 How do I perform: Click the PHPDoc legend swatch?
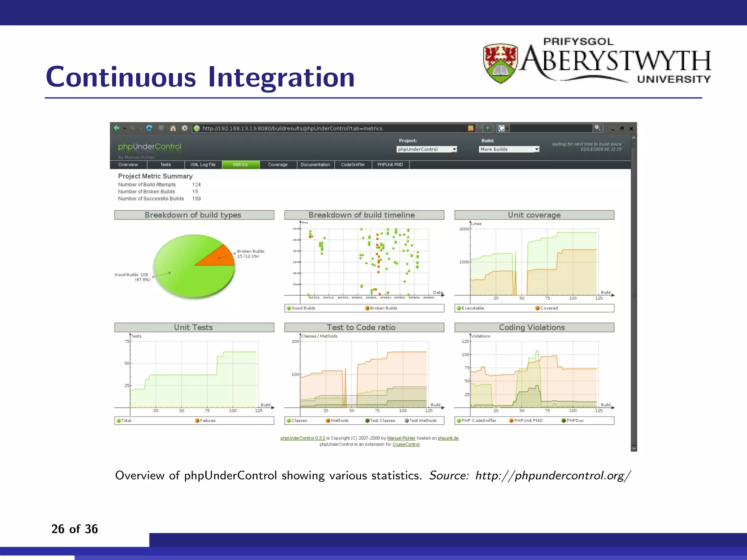pos(564,421)
